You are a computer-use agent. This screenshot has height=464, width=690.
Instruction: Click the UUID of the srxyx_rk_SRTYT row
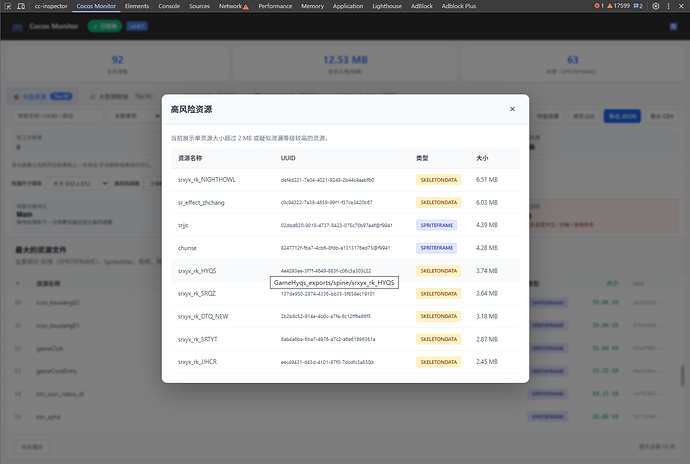pyautogui.click(x=328, y=339)
